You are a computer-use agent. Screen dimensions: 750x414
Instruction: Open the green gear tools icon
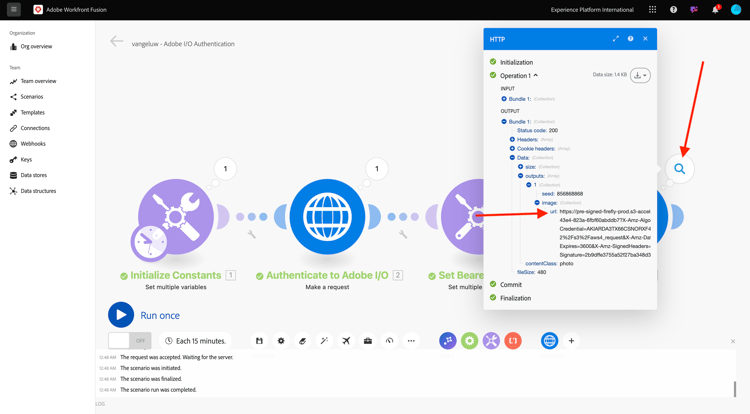pyautogui.click(x=470, y=341)
